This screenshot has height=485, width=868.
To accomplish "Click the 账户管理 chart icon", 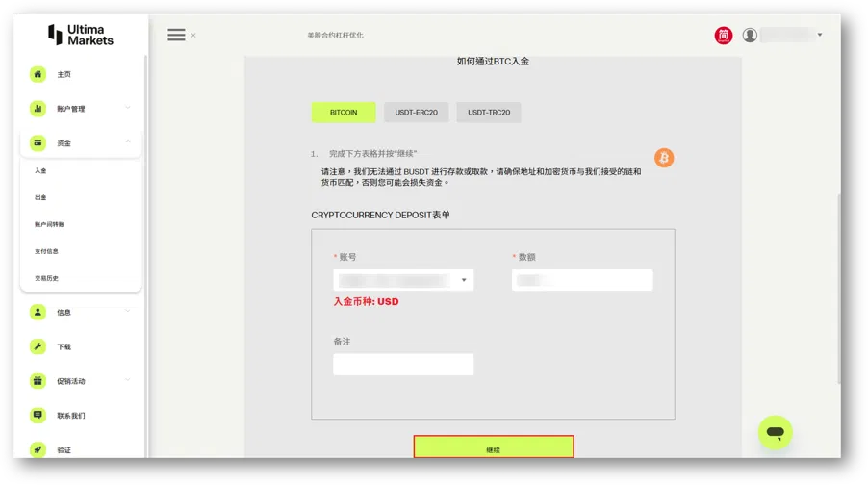I will 38,109.
